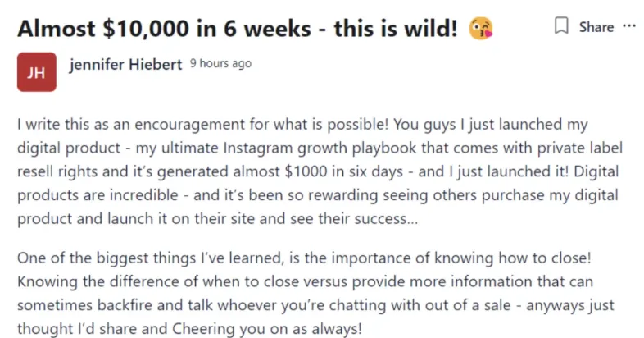
Task: Click the words 'this is wild!' in the heading
Action: click(x=396, y=29)
